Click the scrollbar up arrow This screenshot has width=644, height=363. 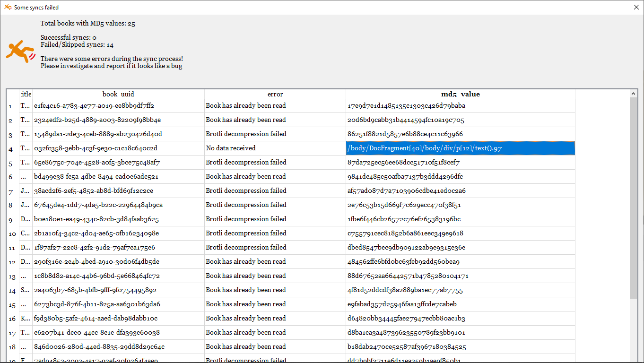pyautogui.click(x=634, y=94)
